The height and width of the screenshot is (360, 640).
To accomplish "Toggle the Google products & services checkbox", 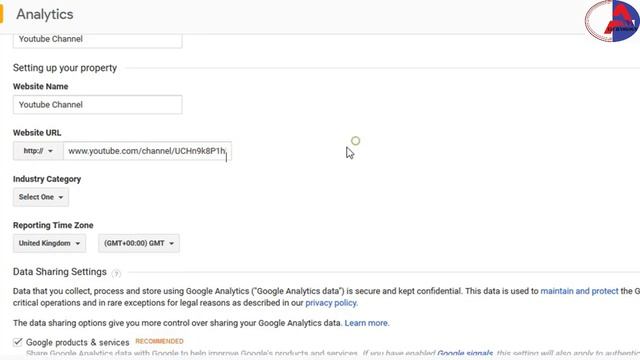I will [x=18, y=342].
